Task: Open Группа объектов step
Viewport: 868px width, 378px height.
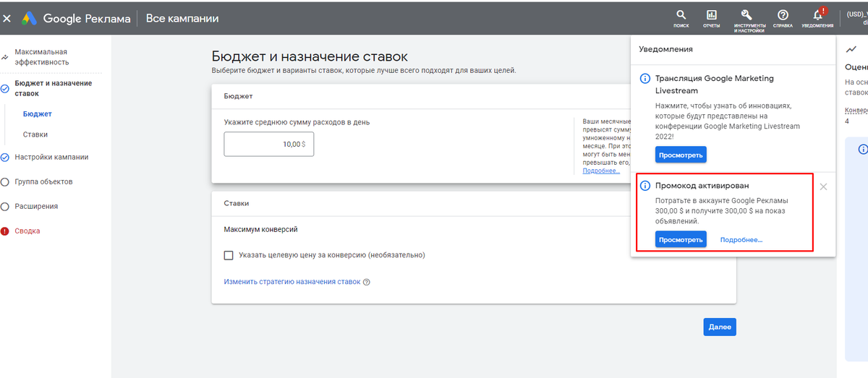Action: (x=43, y=181)
